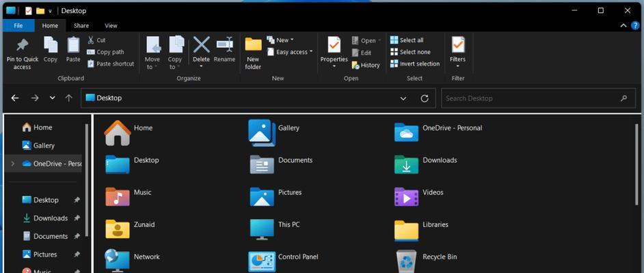Click the Delete X icon
This screenshot has height=273, width=644.
[201, 44]
